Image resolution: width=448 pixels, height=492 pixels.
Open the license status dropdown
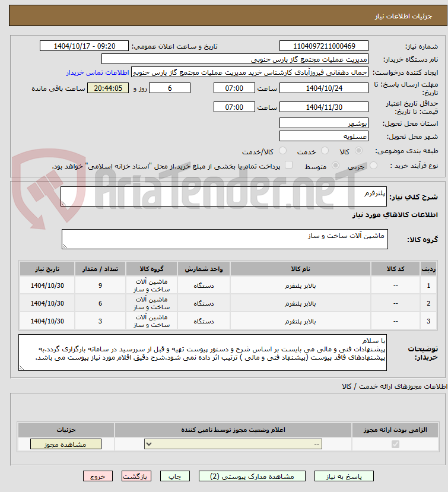[233, 444]
